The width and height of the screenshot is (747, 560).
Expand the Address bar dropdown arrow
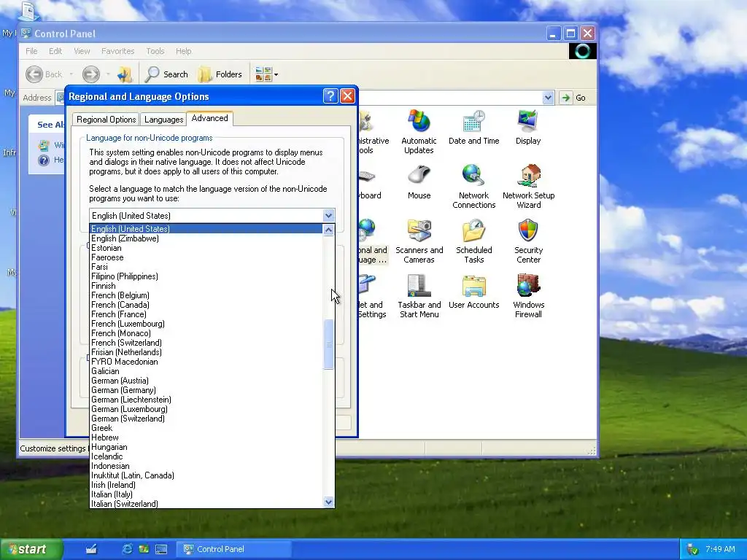click(548, 98)
